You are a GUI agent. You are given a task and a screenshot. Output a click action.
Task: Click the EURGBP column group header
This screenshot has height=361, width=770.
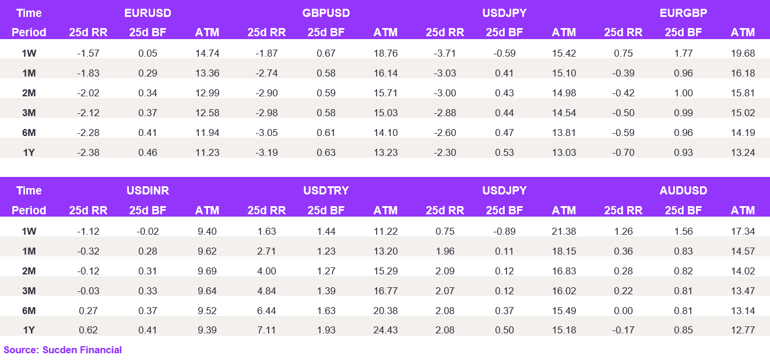point(683,13)
